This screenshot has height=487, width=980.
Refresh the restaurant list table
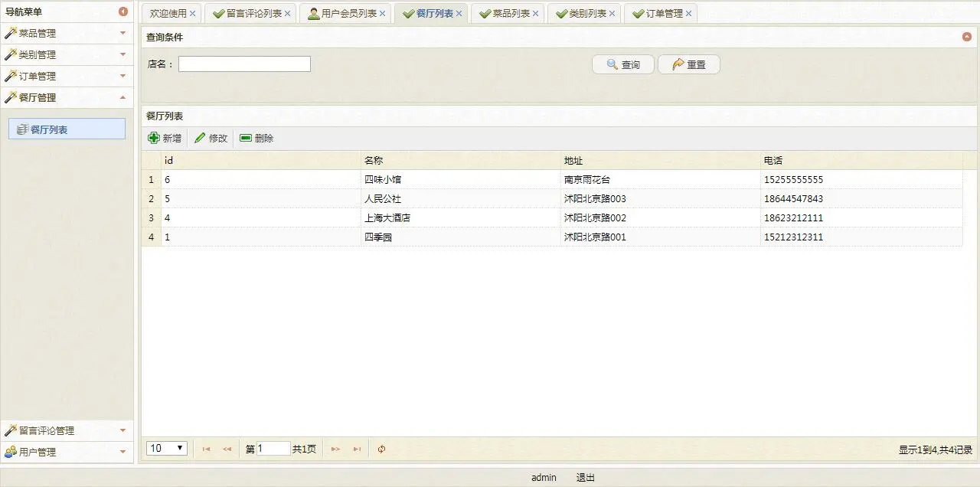382,449
